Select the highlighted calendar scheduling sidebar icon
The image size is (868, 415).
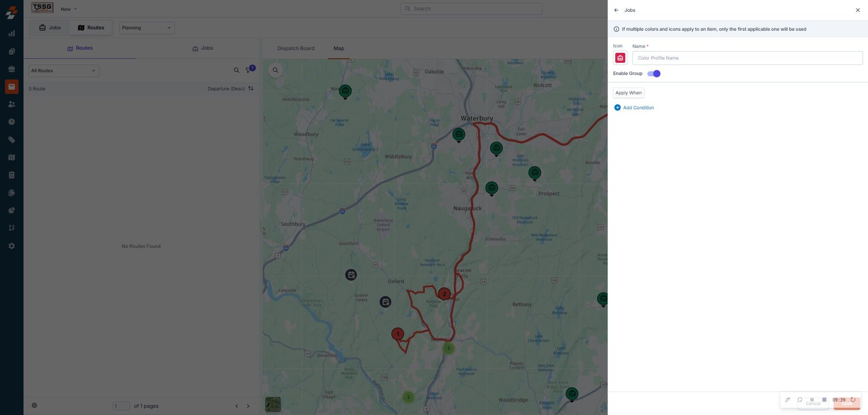(12, 86)
